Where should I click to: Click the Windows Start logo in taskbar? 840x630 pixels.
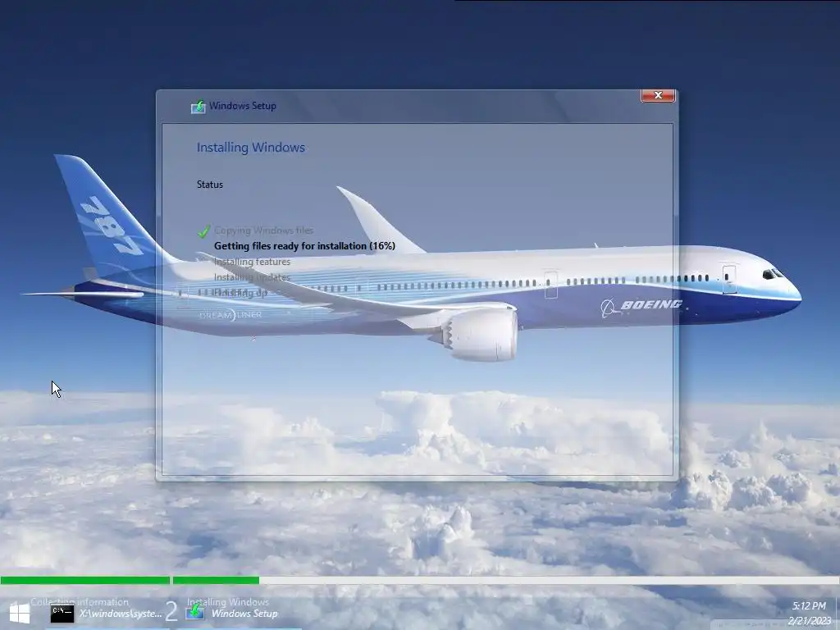(x=20, y=613)
